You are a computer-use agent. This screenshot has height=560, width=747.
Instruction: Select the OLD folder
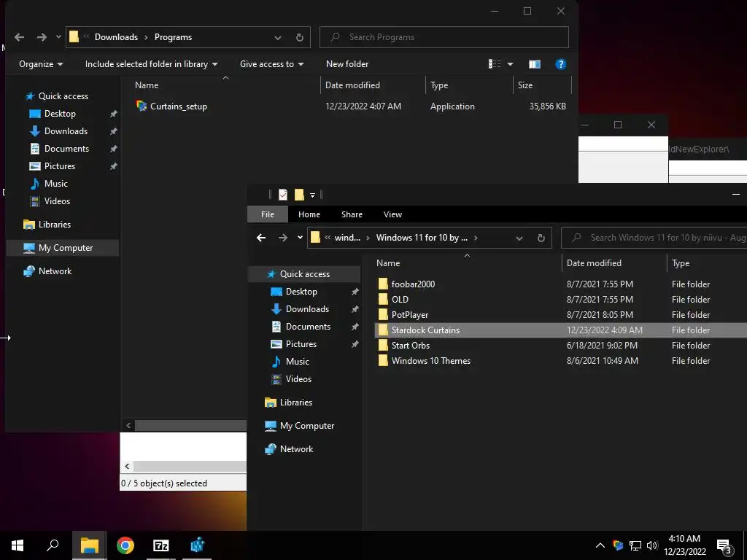400,300
